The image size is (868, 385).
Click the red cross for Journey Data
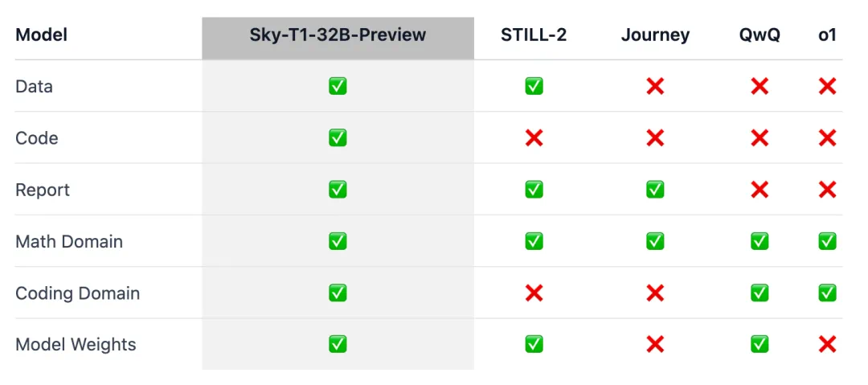tap(655, 86)
